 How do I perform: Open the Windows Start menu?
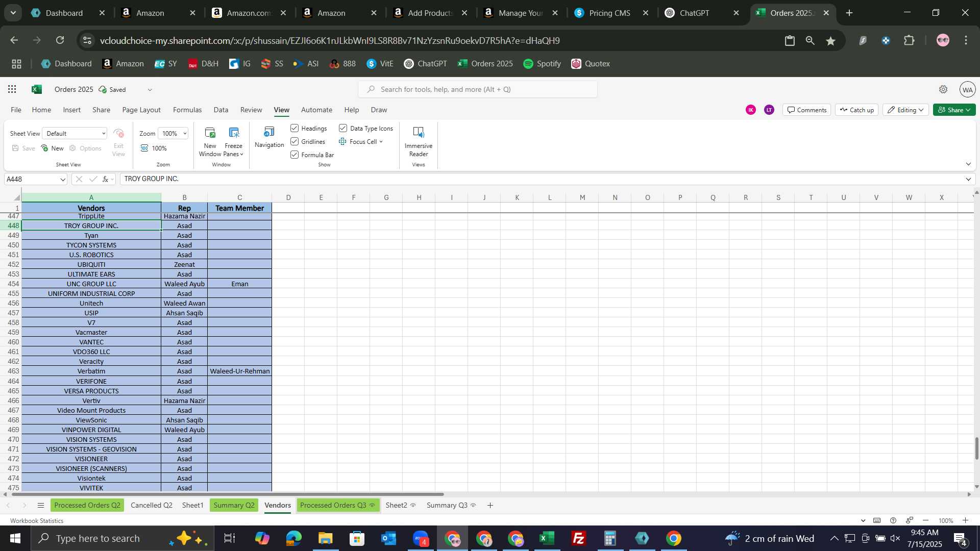point(15,538)
